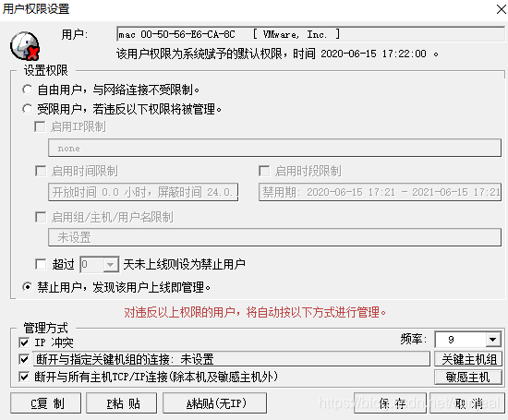Click the 频率 label
The image size is (508, 420).
coord(414,339)
